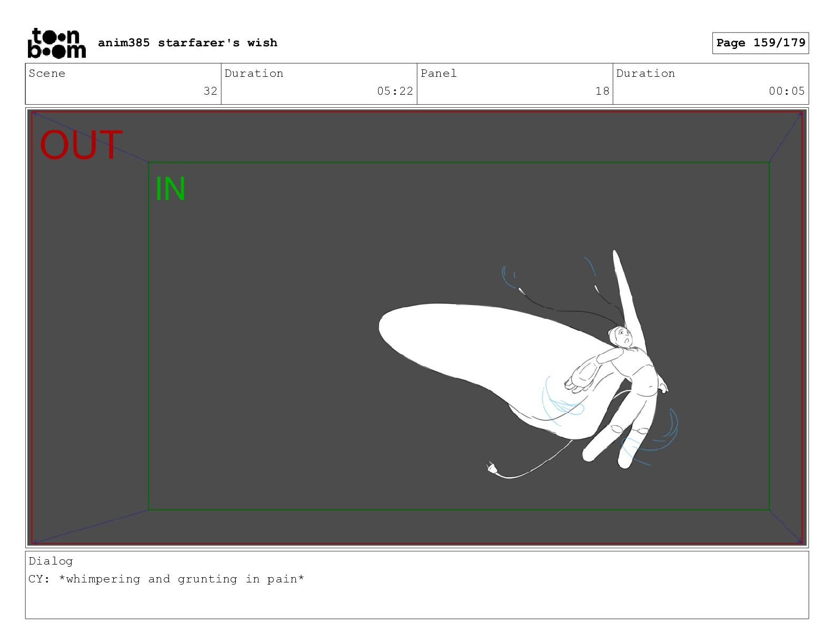Screen dimensions: 834x644
Task: Click the "Page 159/179" box
Action: tap(760, 43)
